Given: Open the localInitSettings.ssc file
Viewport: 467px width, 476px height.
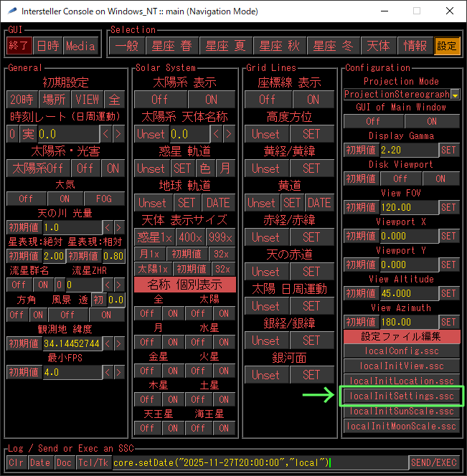Looking at the screenshot, I should point(401,396).
